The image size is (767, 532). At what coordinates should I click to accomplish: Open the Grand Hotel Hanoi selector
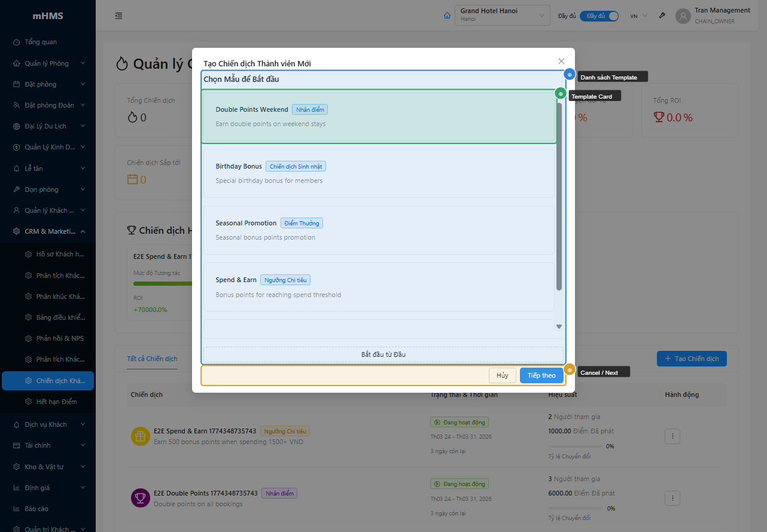pos(502,16)
